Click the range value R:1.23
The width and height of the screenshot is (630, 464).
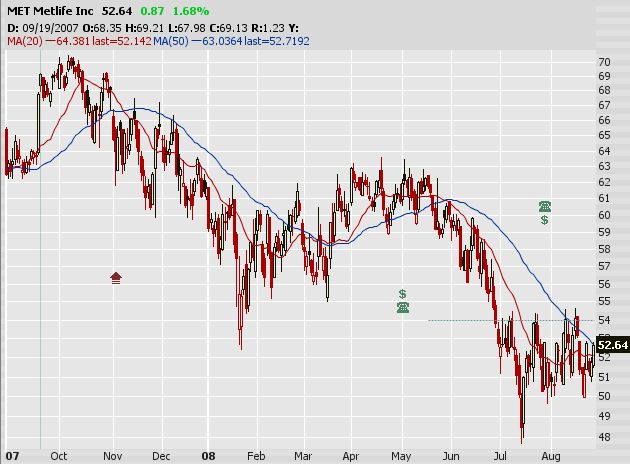pos(268,28)
